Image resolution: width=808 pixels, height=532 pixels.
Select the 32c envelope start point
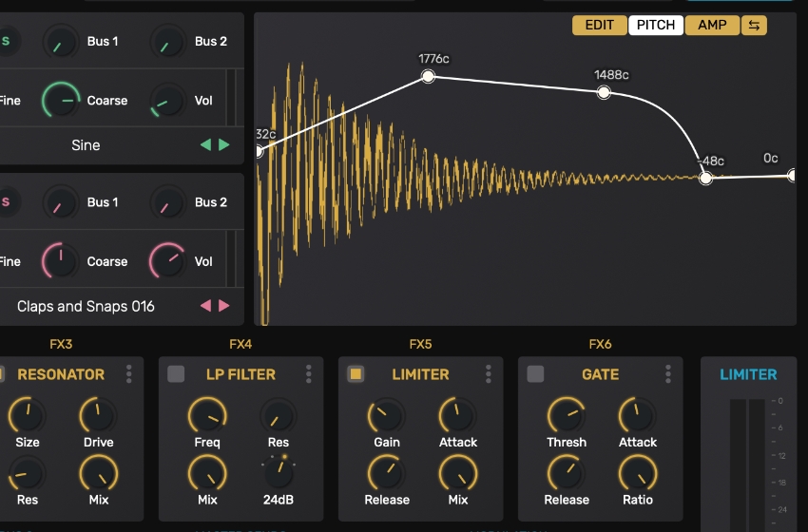coord(260,151)
